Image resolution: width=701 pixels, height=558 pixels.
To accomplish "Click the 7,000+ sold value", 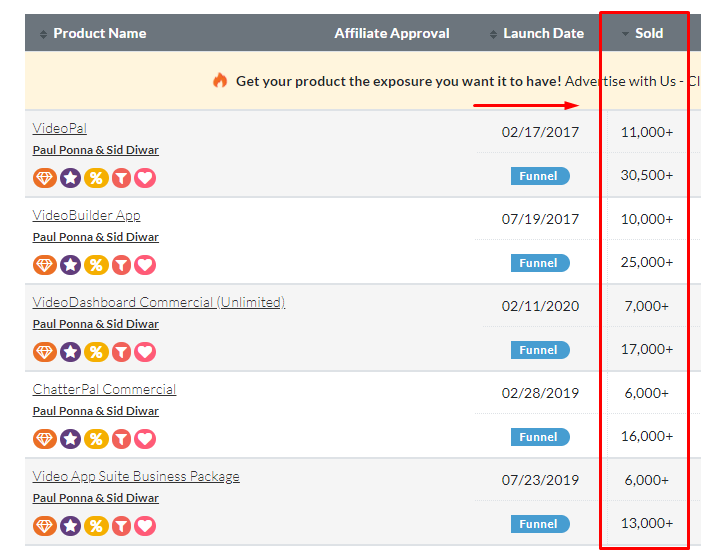I will pos(646,306).
